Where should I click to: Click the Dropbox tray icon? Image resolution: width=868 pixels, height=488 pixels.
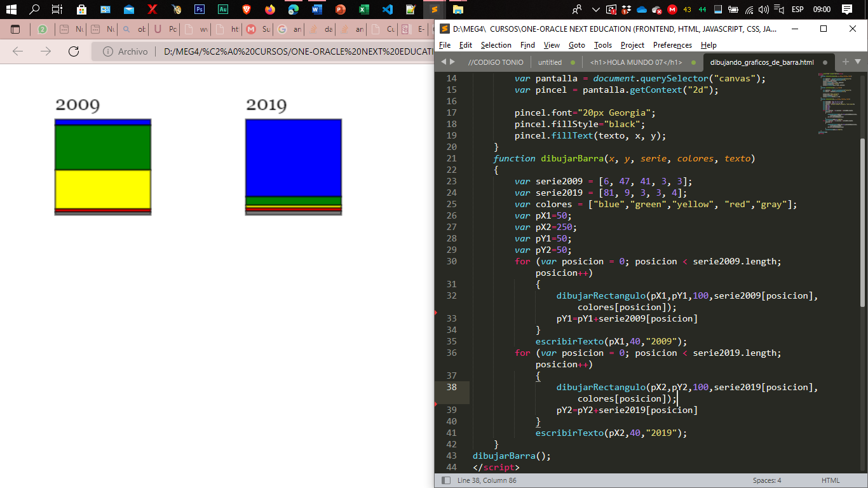pyautogui.click(x=627, y=10)
